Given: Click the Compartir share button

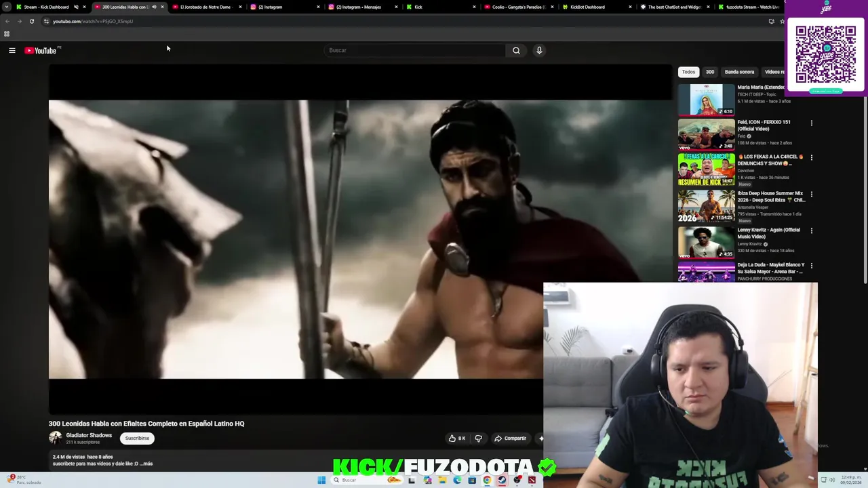Looking at the screenshot, I should click(510, 439).
